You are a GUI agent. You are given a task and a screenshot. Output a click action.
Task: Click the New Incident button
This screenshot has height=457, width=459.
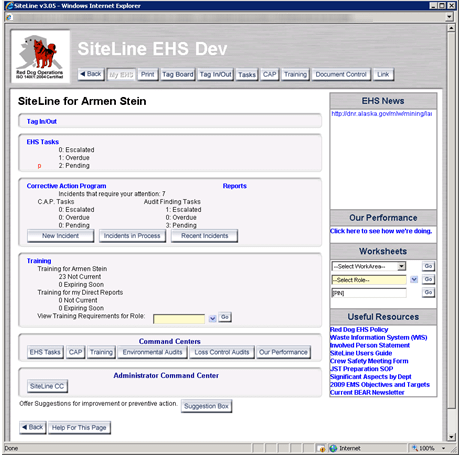[60, 236]
